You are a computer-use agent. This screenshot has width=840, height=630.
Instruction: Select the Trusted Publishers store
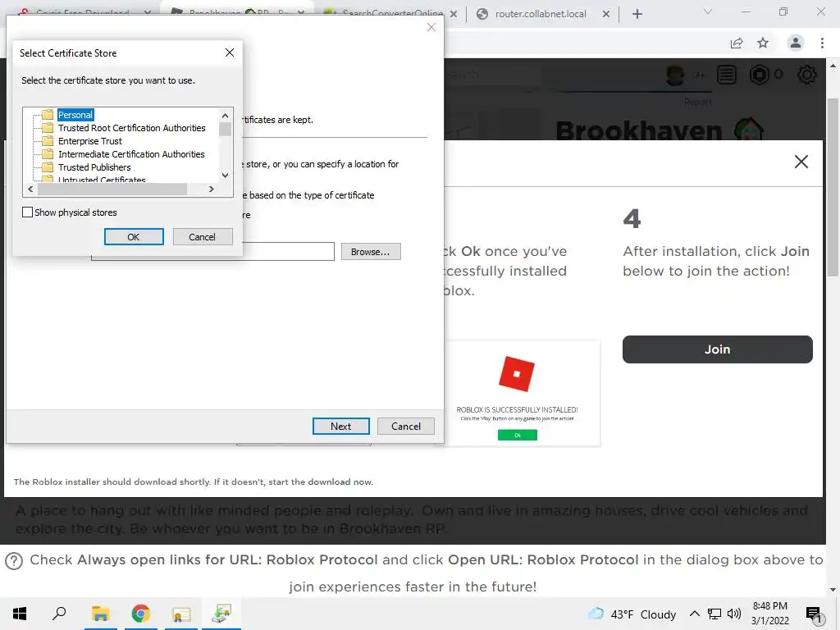[94, 167]
